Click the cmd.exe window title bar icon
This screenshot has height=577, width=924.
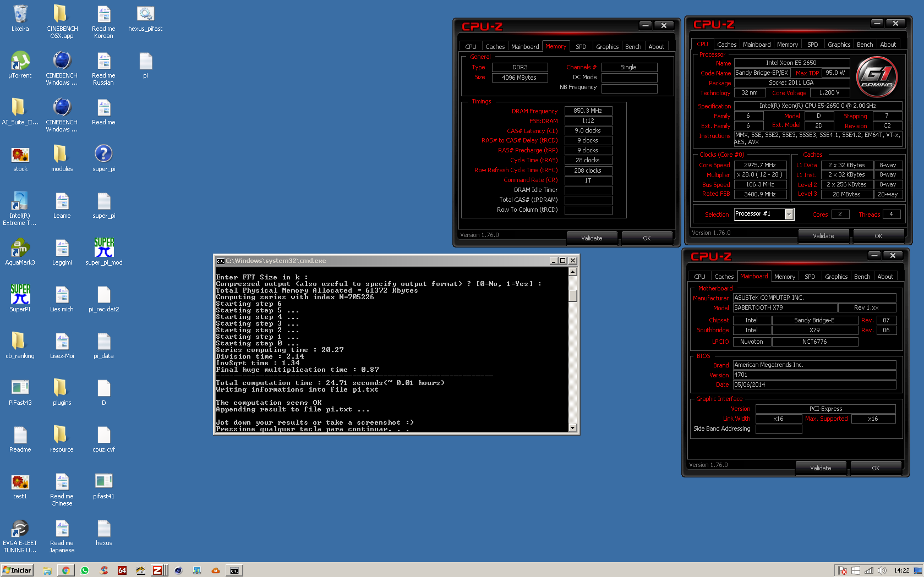tap(220, 261)
